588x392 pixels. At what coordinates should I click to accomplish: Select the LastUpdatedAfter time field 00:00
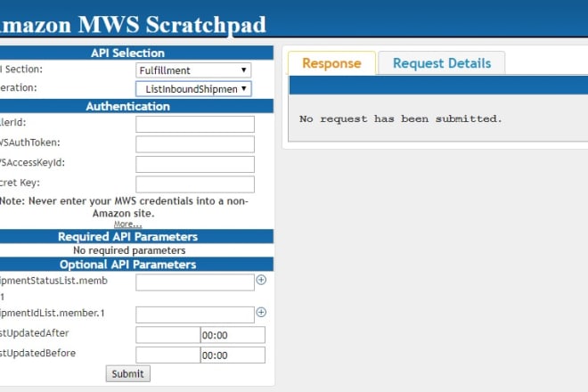[x=233, y=335]
